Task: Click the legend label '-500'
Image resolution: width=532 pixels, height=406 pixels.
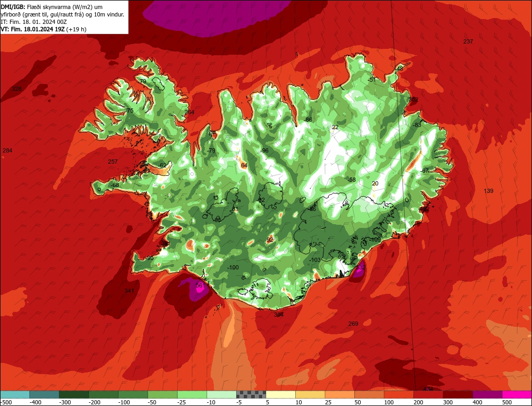Action: point(6,402)
